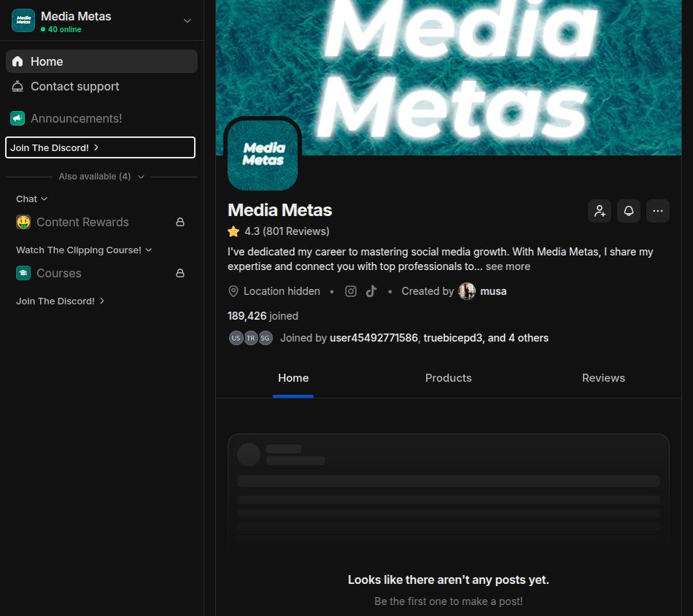Screen dimensions: 693x616
Task: Click the Media Metas logo in sidebar header
Action: click(23, 20)
